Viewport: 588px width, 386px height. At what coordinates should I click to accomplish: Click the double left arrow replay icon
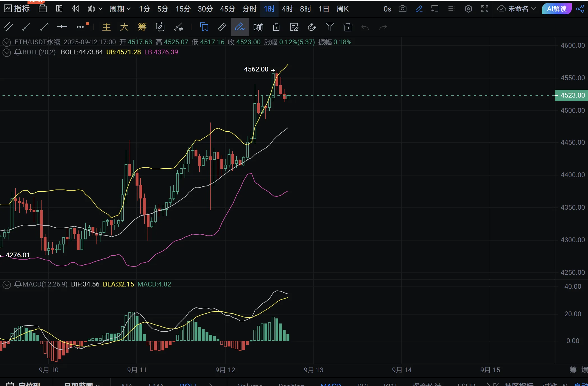click(75, 9)
